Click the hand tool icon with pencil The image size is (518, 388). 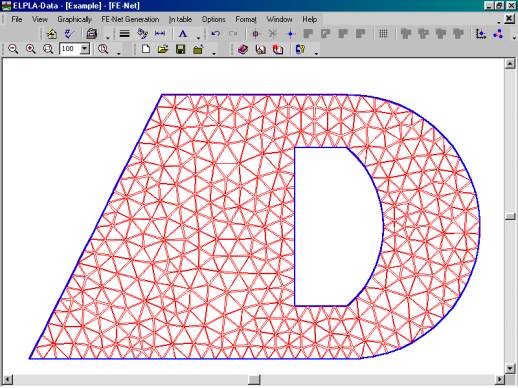142,34
